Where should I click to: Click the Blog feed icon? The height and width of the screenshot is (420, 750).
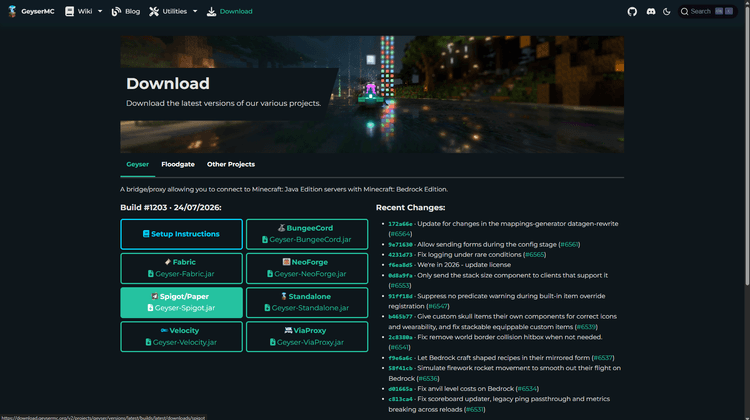(x=116, y=11)
